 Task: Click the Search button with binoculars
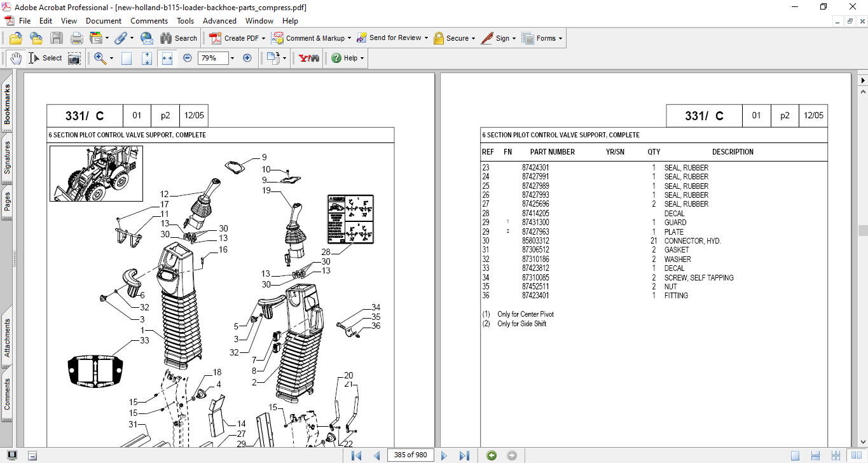tap(179, 38)
